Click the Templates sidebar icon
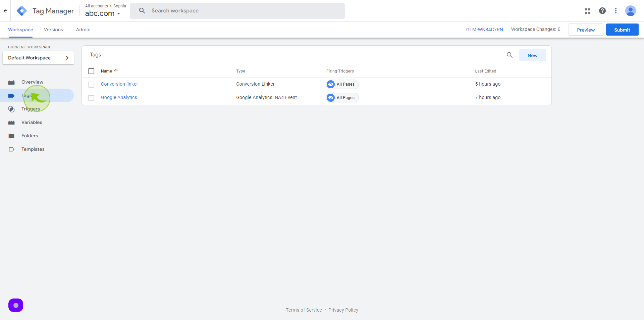Viewport: 644px width, 320px height. click(11, 149)
